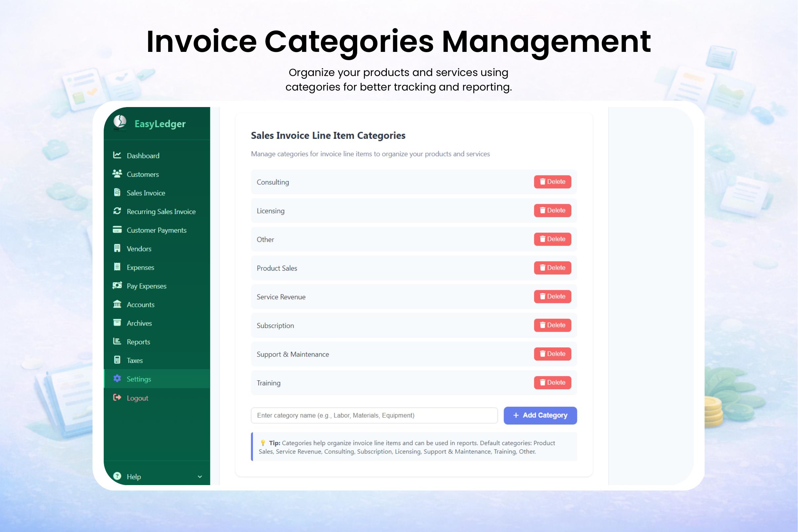Click the Accounts bank icon
This screenshot has width=798, height=532.
coord(117,304)
